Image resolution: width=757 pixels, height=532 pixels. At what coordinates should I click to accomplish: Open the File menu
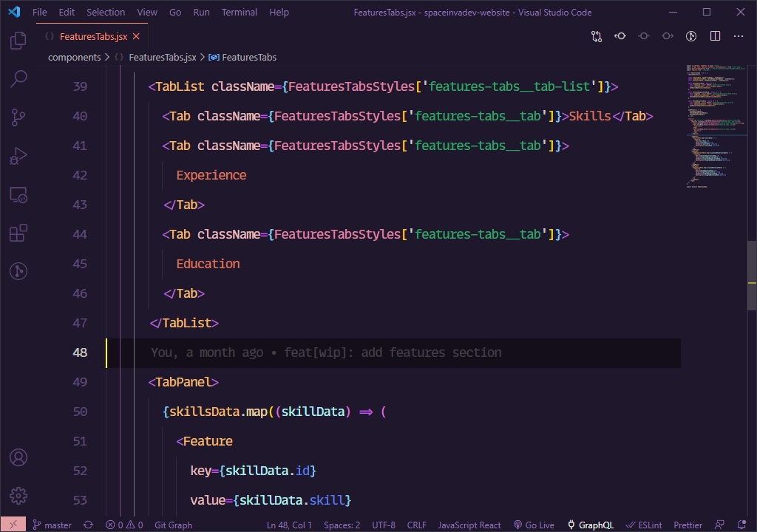point(40,12)
